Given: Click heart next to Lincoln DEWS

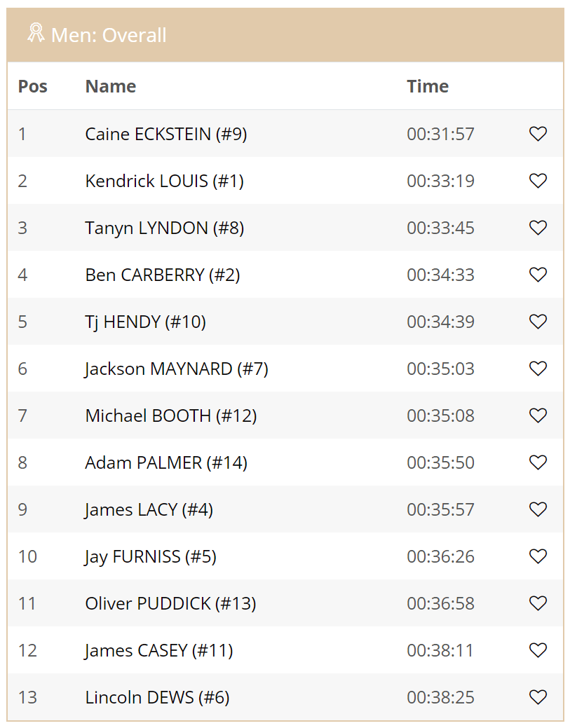Looking at the screenshot, I should click(538, 697).
